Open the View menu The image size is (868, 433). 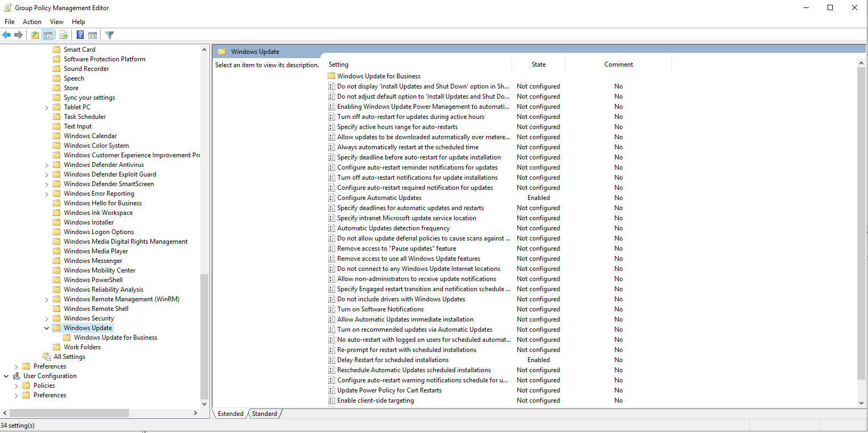click(56, 22)
